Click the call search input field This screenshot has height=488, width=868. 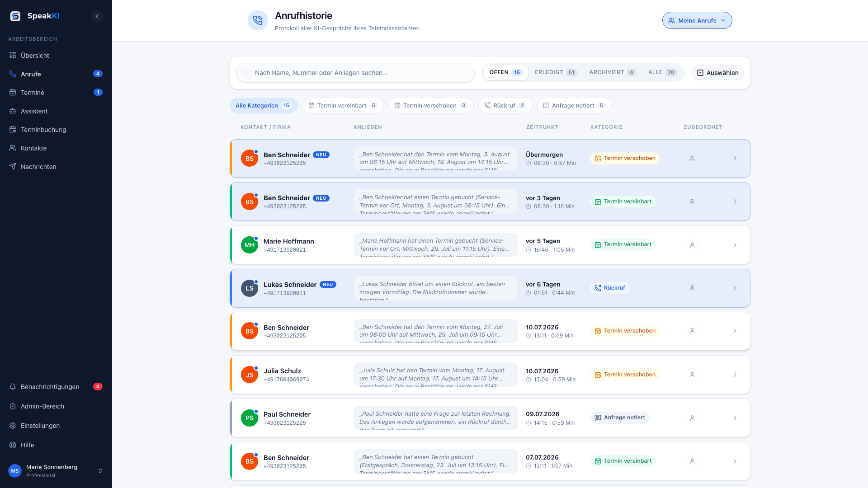point(355,73)
